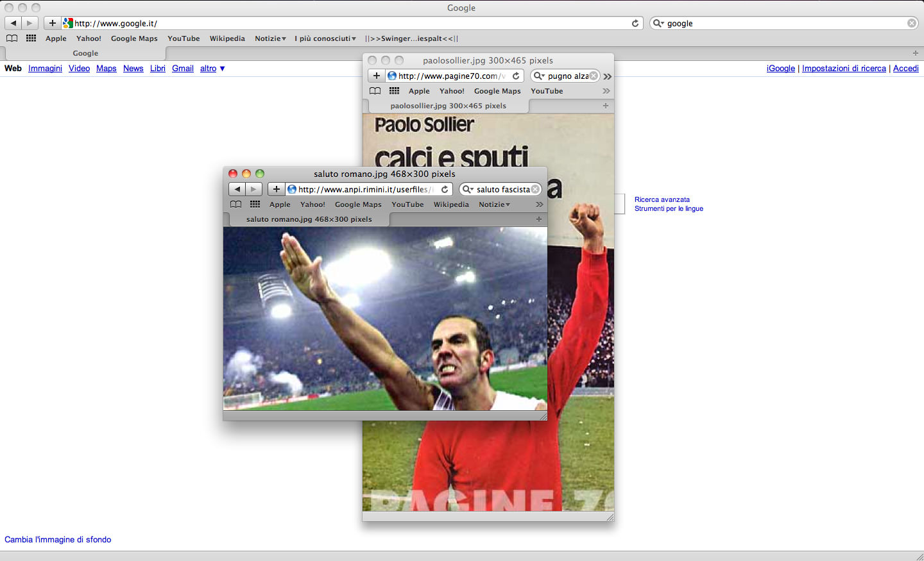This screenshot has height=561, width=924.
Task: Show hidden bookmarks chevron in saluto romano window
Action: click(x=540, y=205)
